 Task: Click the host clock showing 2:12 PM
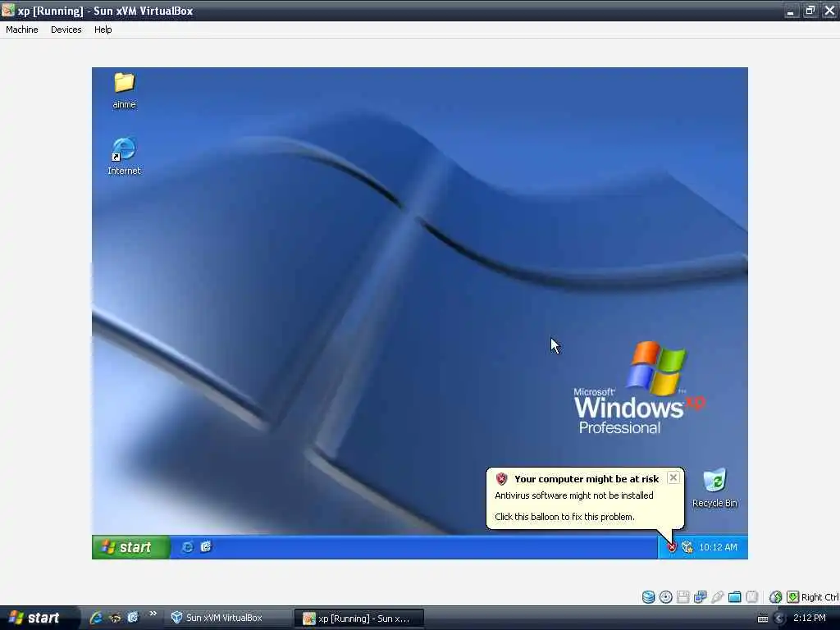click(x=809, y=618)
